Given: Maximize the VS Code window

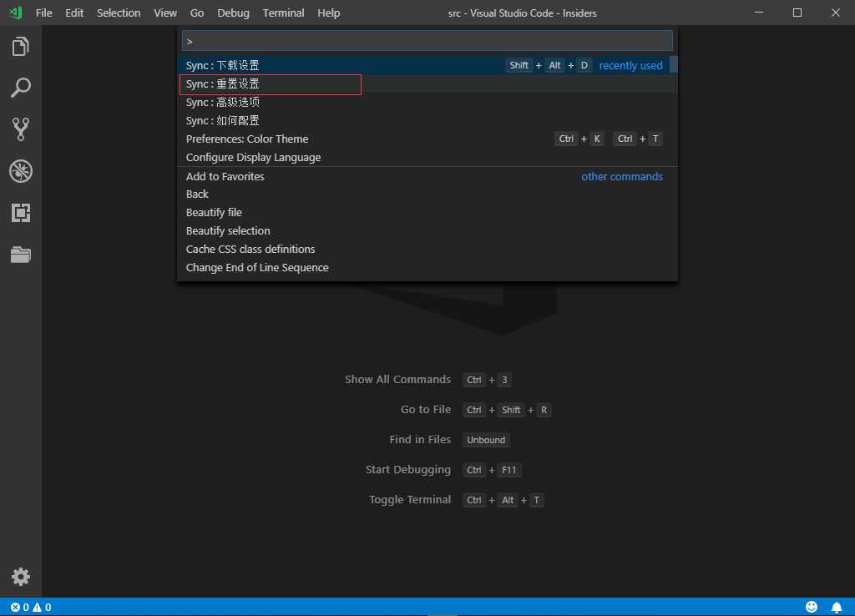Looking at the screenshot, I should 797,13.
